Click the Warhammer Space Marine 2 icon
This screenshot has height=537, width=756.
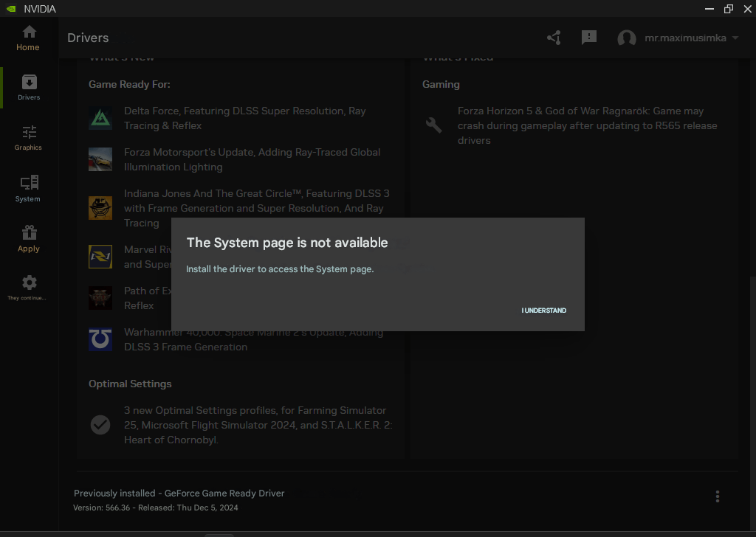[x=100, y=339]
